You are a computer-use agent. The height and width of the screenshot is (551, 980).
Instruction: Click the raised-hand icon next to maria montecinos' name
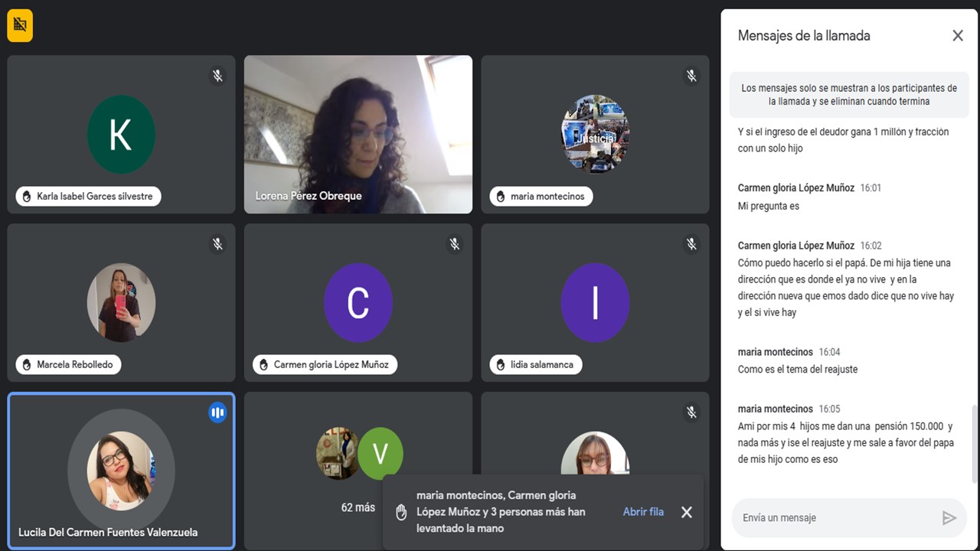pos(501,197)
